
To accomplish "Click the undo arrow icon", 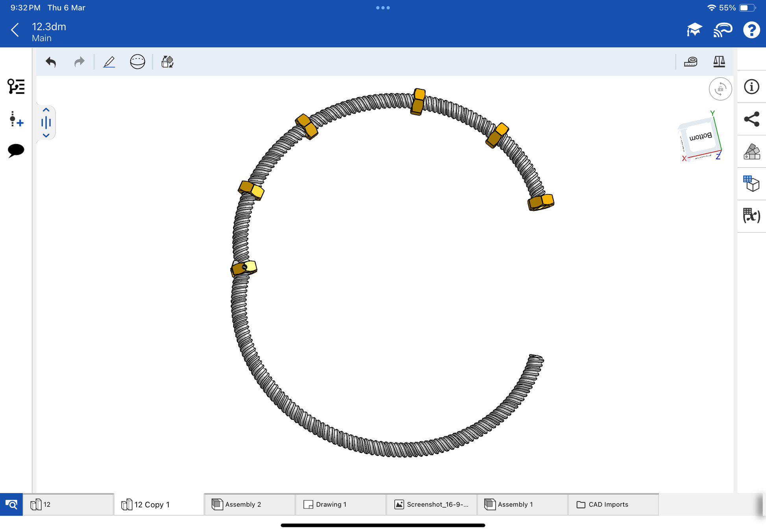I will [x=51, y=62].
